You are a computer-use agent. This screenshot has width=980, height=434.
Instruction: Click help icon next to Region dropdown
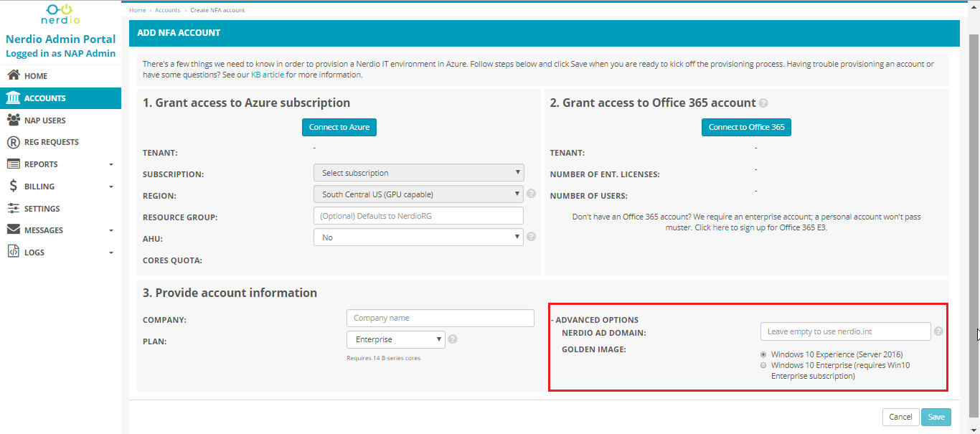[531, 194]
